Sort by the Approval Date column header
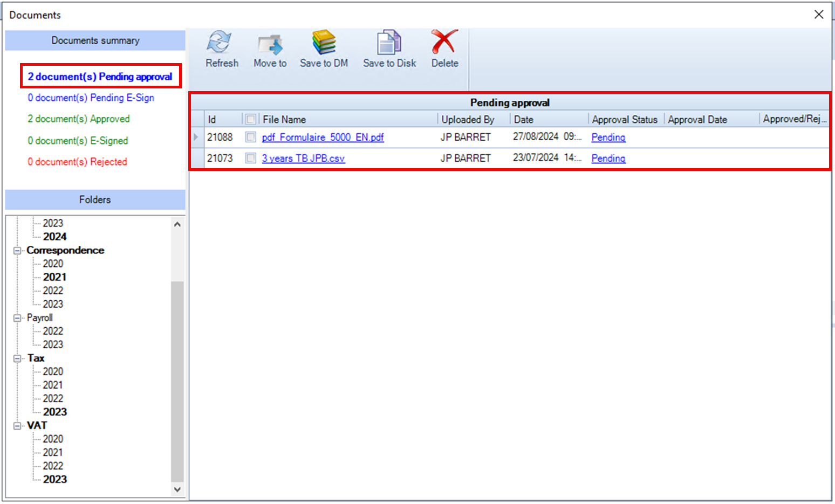 point(711,119)
